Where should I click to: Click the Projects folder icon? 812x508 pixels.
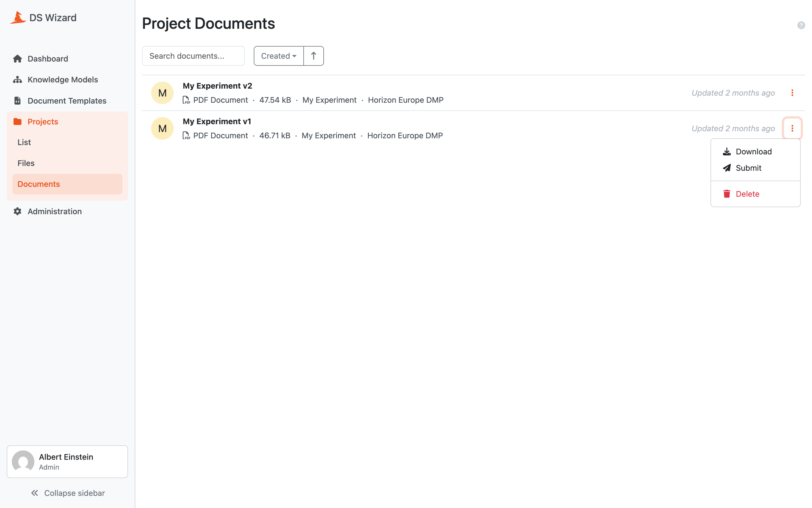pos(17,122)
